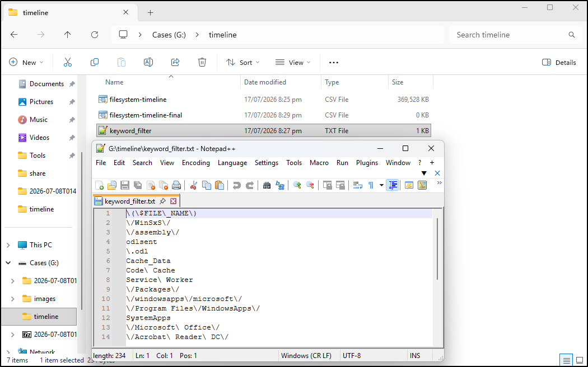The width and height of the screenshot is (588, 367).
Task: Select filesystem-timeline-final file
Action: (x=264, y=115)
